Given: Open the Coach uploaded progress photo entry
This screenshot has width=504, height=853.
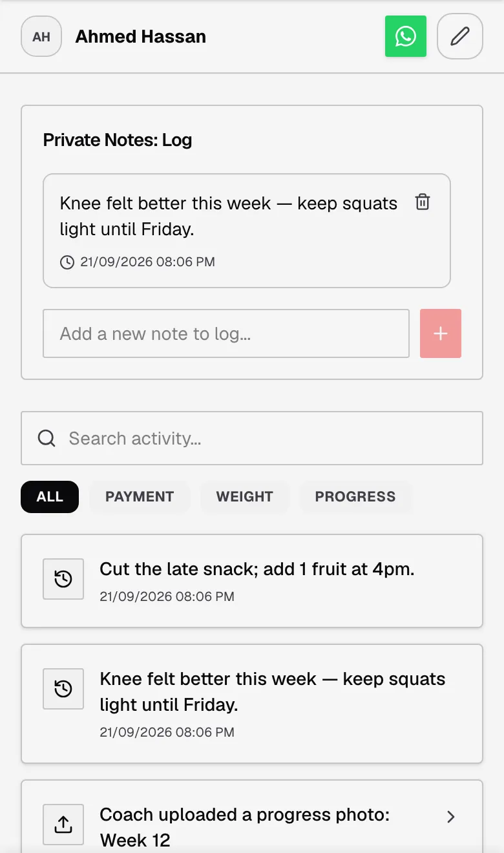Looking at the screenshot, I should pos(252,817).
